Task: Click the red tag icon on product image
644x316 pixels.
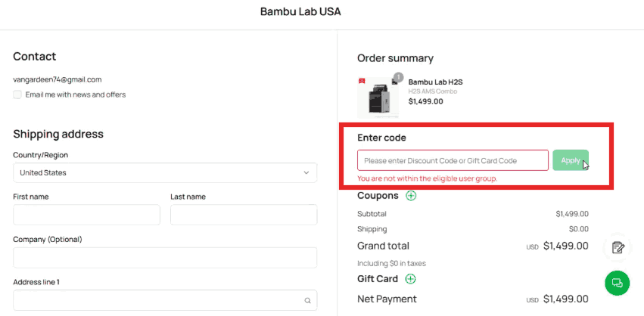Action: tap(362, 80)
